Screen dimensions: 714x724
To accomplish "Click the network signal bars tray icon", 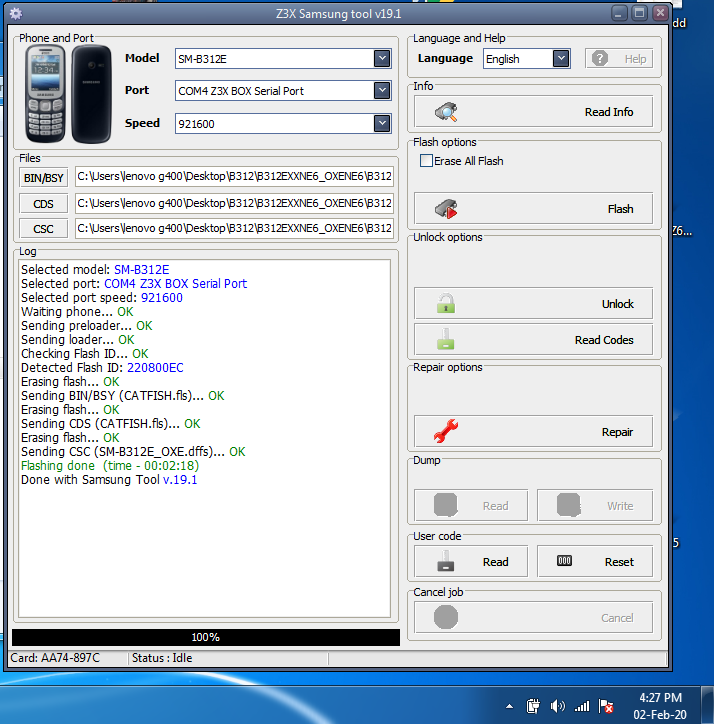I will (x=582, y=706).
